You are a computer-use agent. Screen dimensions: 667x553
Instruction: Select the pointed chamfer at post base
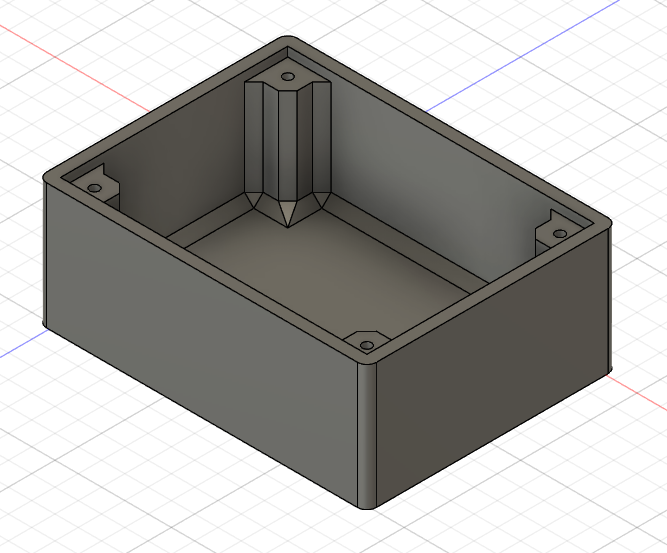point(288,214)
